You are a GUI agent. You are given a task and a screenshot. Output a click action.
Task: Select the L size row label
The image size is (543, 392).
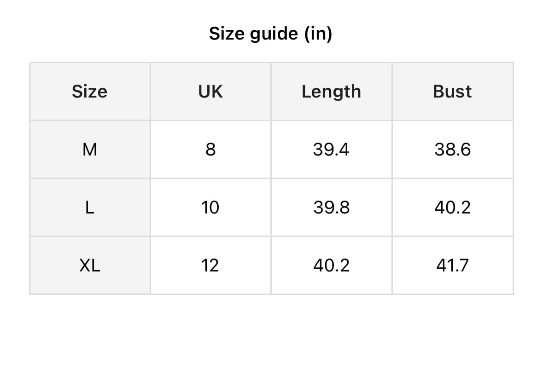point(89,208)
